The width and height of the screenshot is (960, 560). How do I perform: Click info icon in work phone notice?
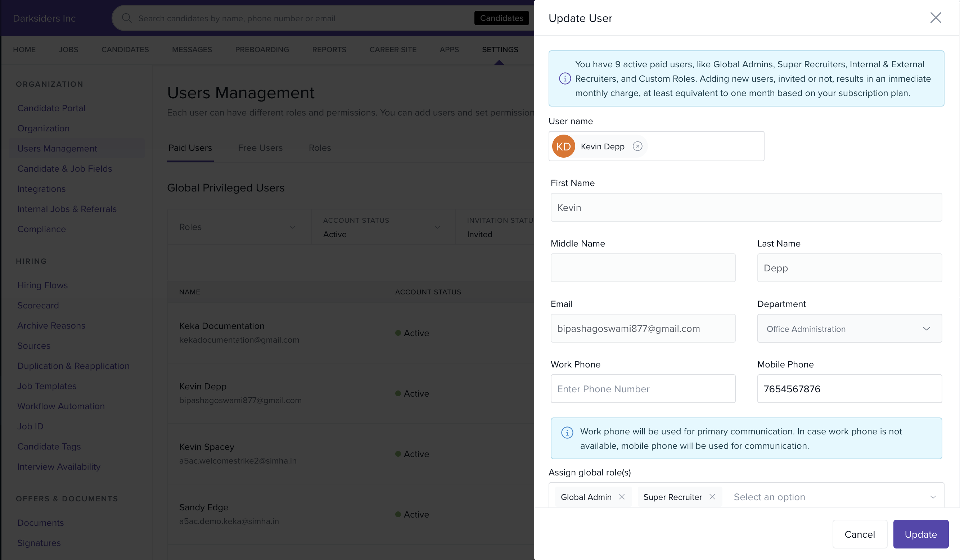point(567,433)
